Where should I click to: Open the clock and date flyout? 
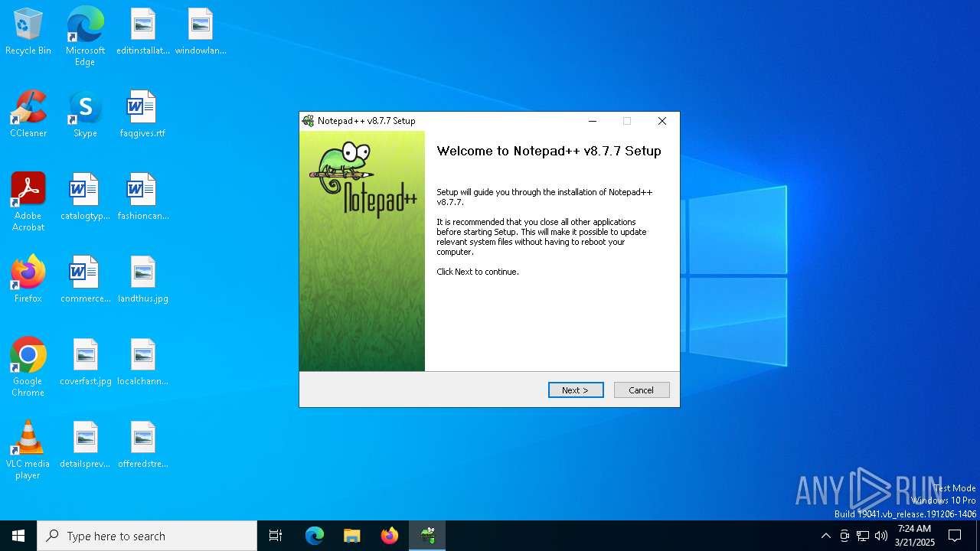[914, 536]
